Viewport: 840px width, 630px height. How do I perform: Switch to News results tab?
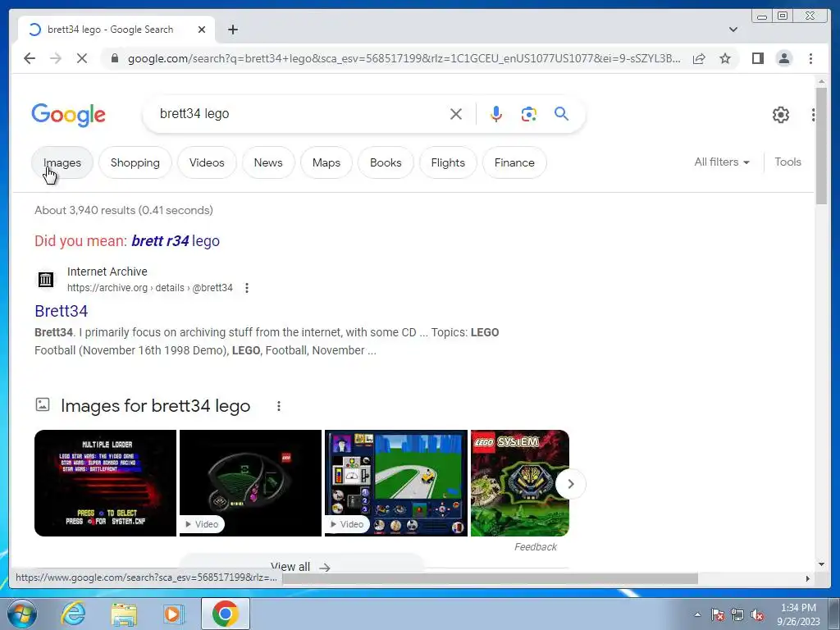click(268, 162)
